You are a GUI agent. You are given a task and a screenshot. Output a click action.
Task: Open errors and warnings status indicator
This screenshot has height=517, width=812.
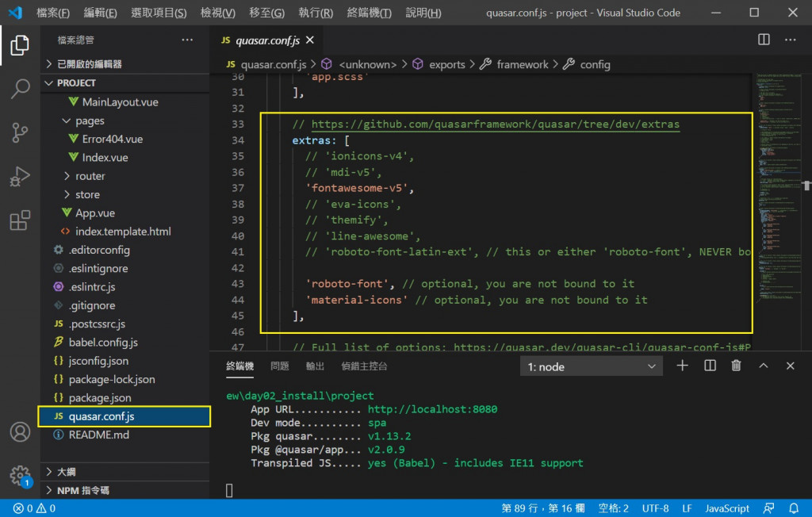[x=34, y=508]
